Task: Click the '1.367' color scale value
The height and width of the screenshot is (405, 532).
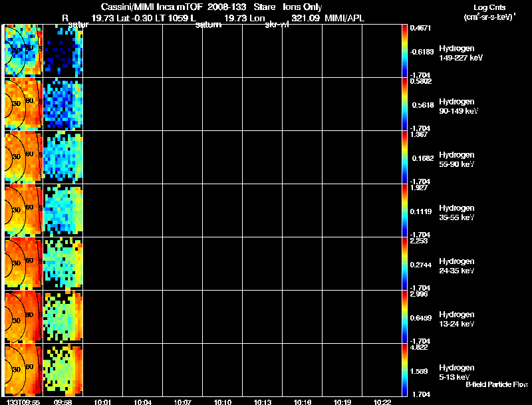Action: click(x=419, y=134)
